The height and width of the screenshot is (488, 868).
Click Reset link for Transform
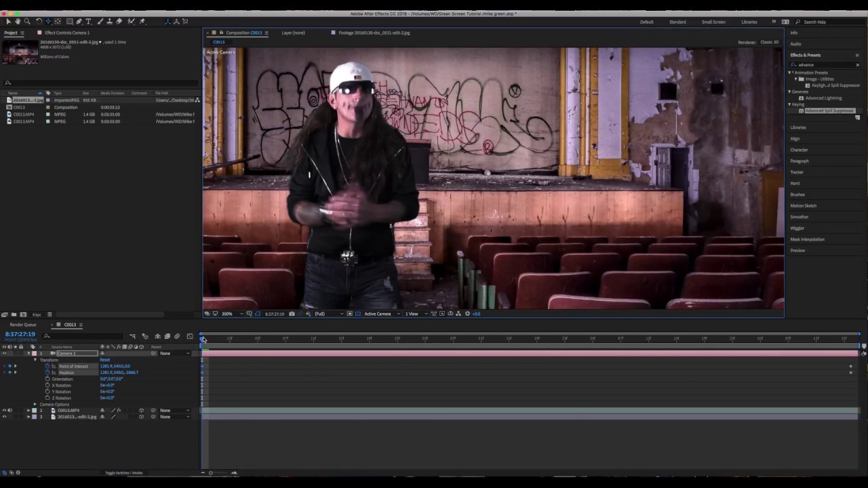coord(105,360)
